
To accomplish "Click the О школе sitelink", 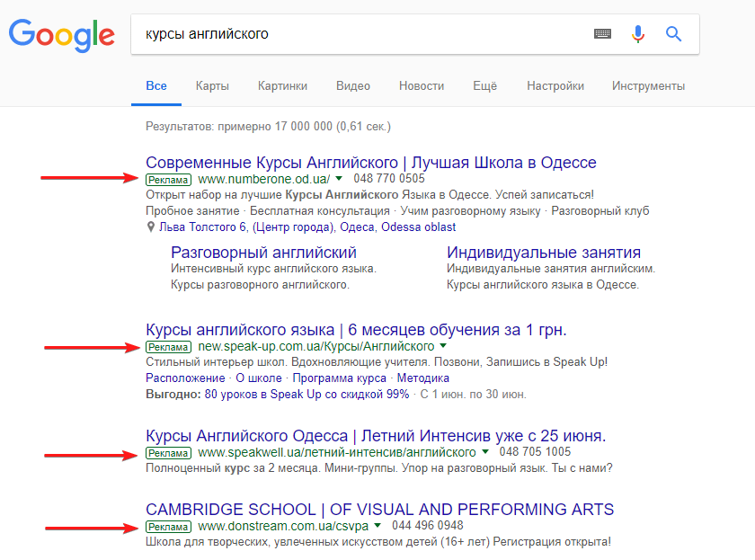I will coord(259,378).
